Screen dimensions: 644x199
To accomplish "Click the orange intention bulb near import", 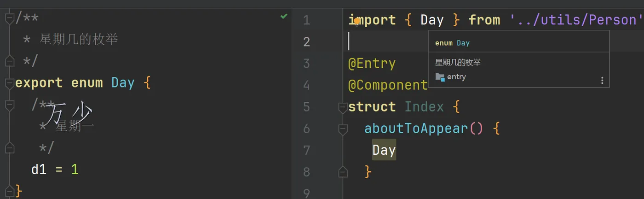I will [356, 21].
